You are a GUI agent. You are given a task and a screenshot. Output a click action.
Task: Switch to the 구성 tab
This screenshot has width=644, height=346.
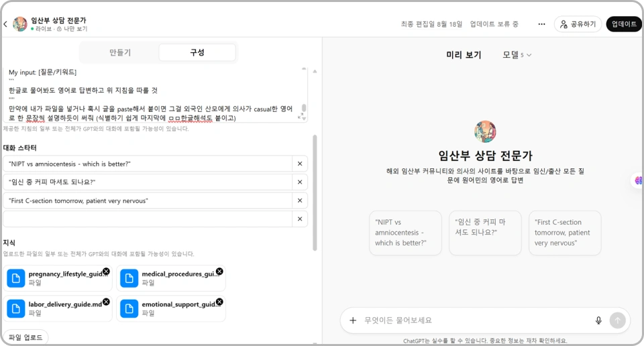(197, 52)
